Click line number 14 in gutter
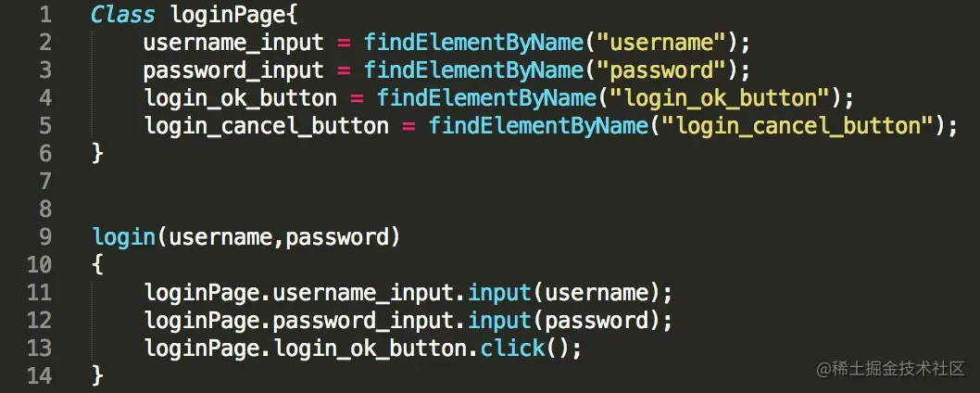The image size is (980, 393). tap(39, 376)
